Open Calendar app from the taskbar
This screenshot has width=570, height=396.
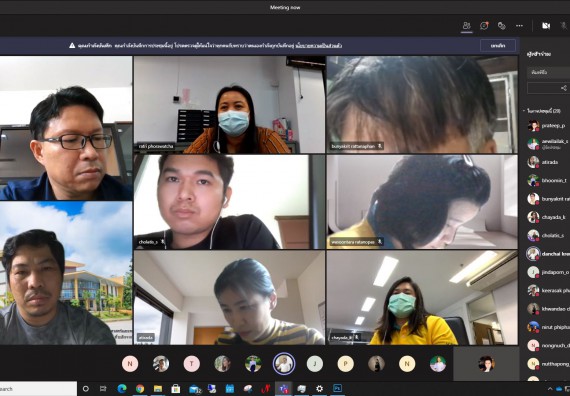pyautogui.click(x=230, y=389)
